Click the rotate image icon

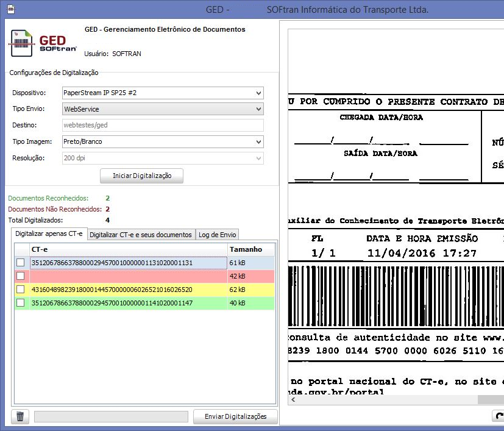[499, 417]
